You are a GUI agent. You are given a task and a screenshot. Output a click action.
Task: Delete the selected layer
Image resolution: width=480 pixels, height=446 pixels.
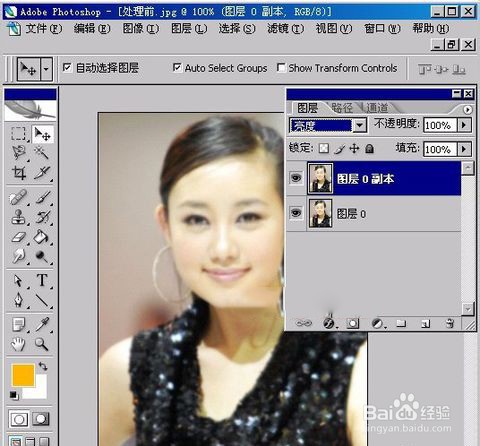point(450,323)
